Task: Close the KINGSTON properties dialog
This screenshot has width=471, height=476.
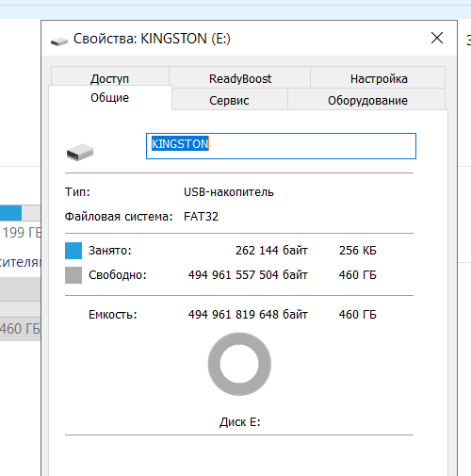Action: pos(437,38)
